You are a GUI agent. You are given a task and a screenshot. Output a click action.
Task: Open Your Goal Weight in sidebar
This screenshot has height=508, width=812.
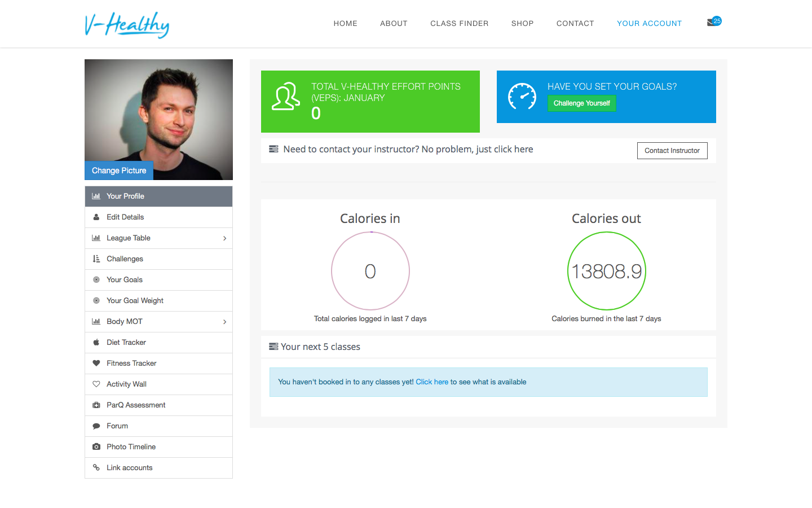tap(158, 301)
